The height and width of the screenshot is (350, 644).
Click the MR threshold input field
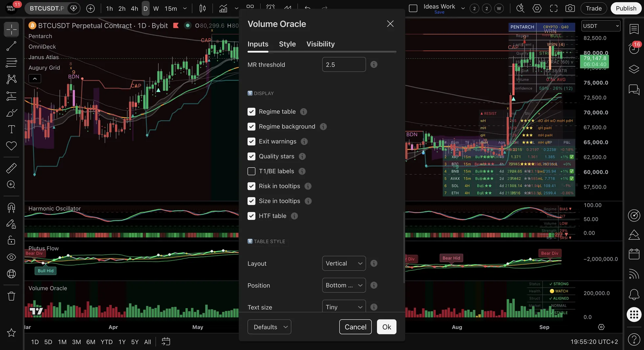tap(344, 64)
